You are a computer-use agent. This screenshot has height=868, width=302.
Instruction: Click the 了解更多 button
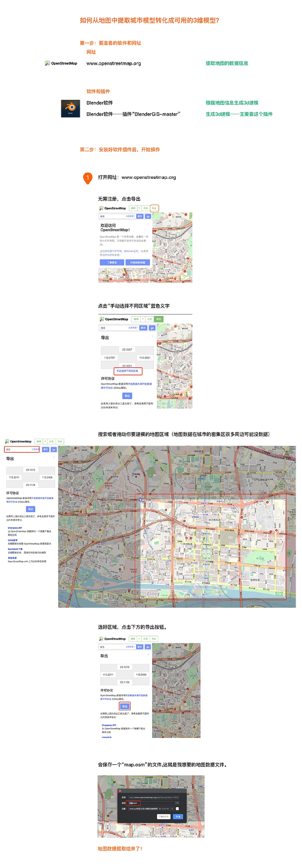point(112,262)
